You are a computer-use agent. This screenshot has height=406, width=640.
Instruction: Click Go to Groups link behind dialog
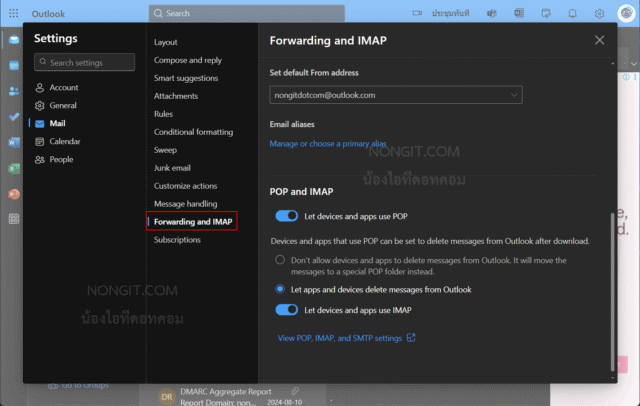(85, 385)
